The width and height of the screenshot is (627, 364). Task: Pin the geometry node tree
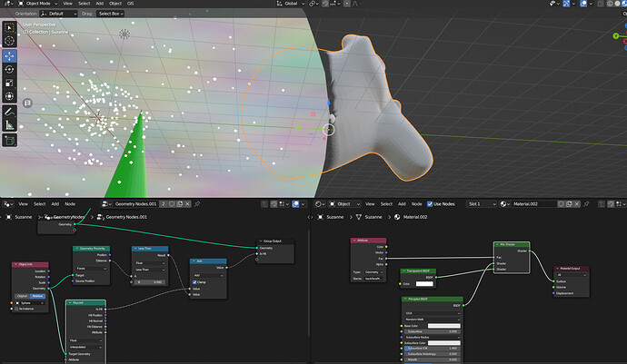(x=197, y=203)
